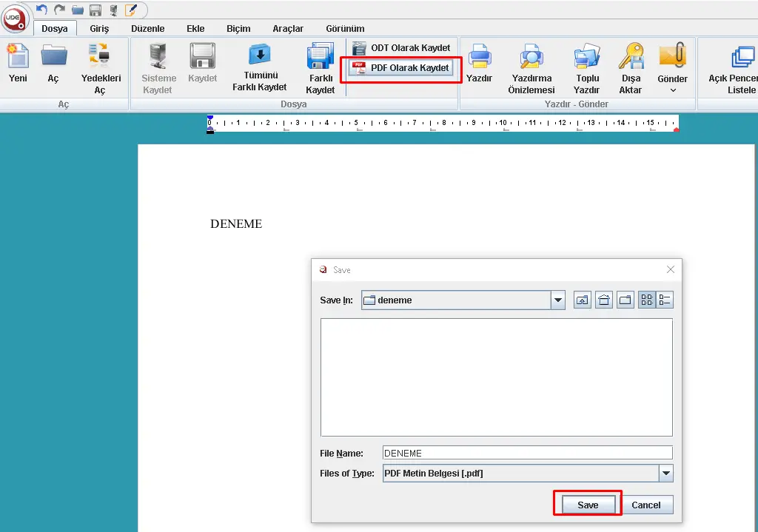Switch to the Giriş ribbon tab
The height and width of the screenshot is (532, 758).
pos(99,29)
